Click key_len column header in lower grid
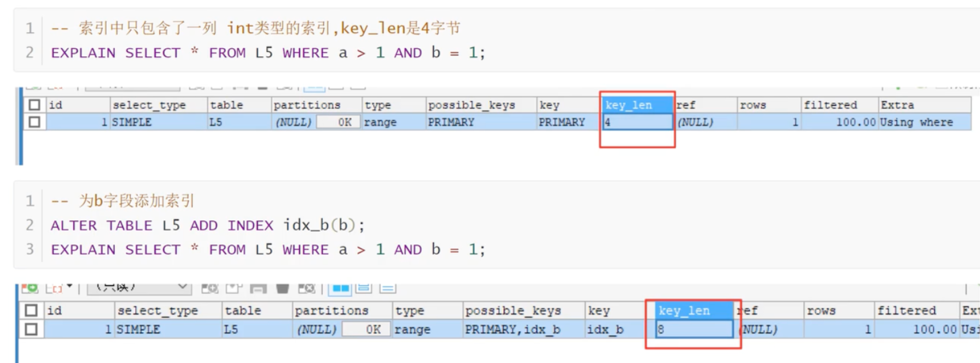This screenshot has width=980, height=363. [x=695, y=311]
